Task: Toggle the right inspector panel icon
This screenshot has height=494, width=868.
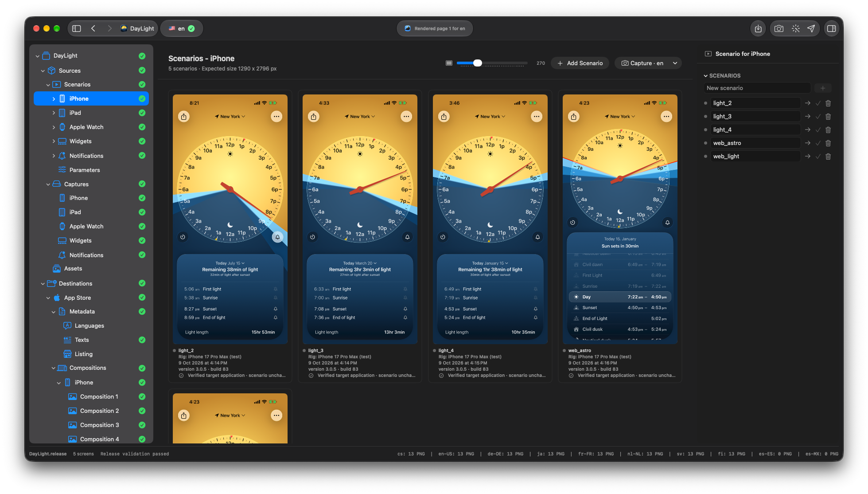Action: click(832, 28)
